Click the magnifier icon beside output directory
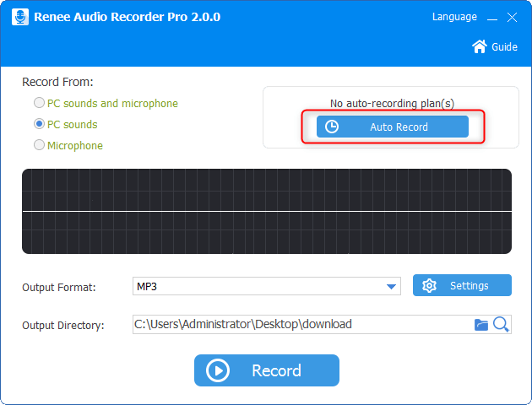 (501, 325)
